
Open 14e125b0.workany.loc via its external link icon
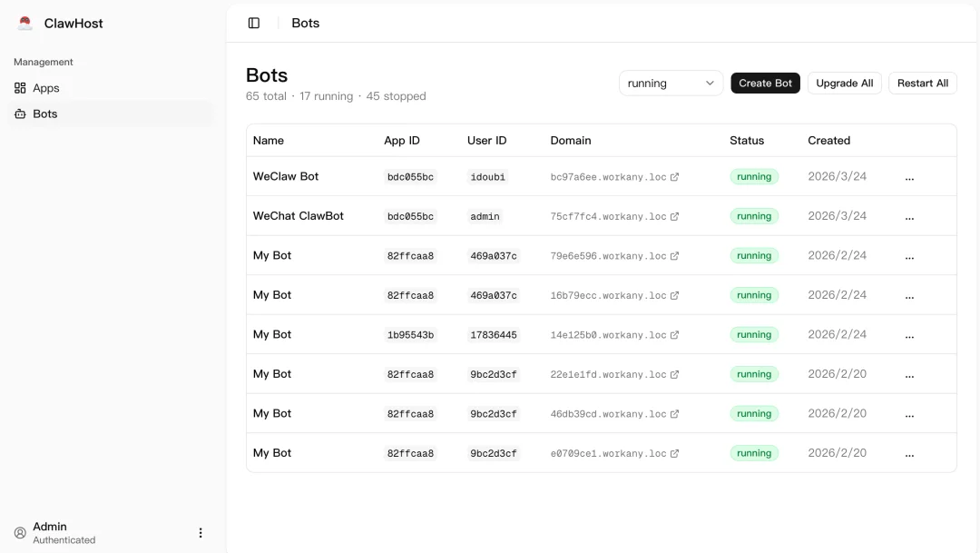click(x=674, y=334)
